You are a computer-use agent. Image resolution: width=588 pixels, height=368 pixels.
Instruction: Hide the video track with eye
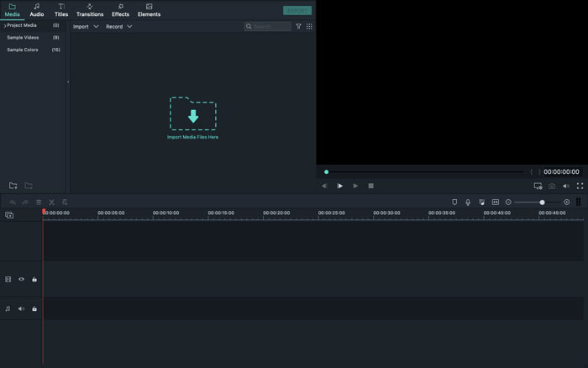(21, 279)
